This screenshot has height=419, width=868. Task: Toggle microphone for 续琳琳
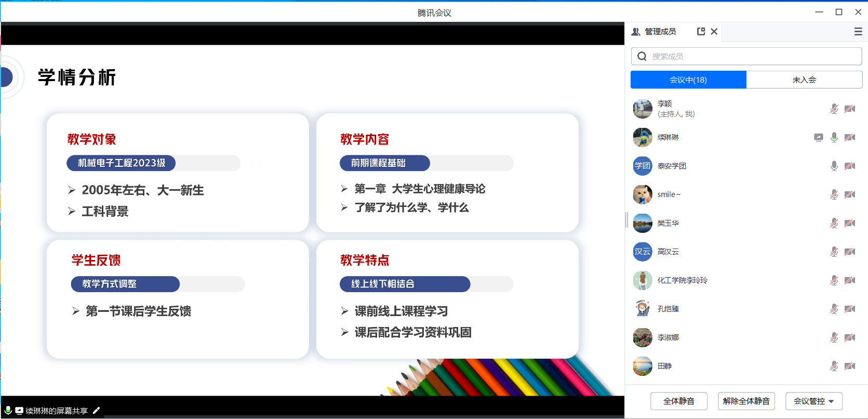834,137
